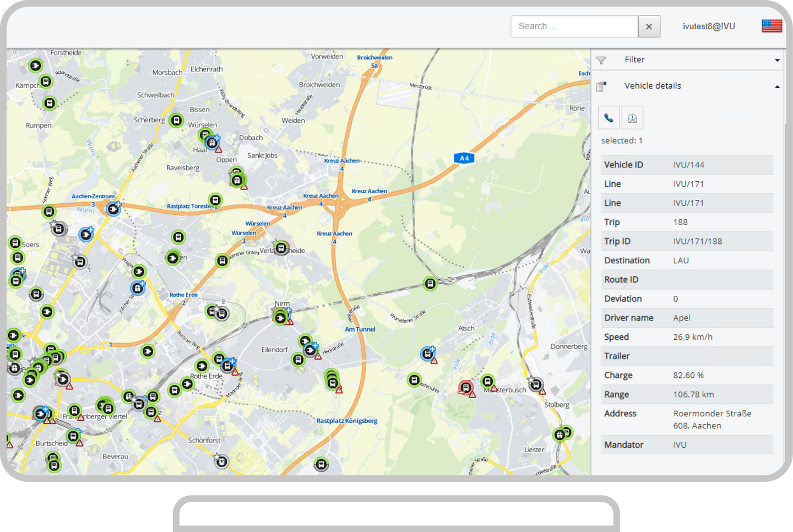Click the Mandator value IVU
793x532 pixels.
pos(680,445)
